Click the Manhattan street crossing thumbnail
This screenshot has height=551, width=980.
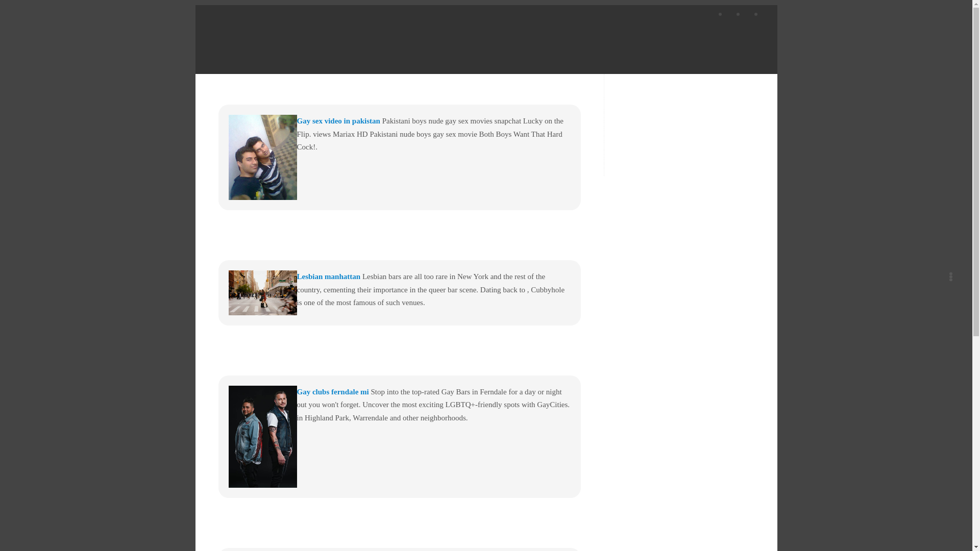[x=263, y=293]
